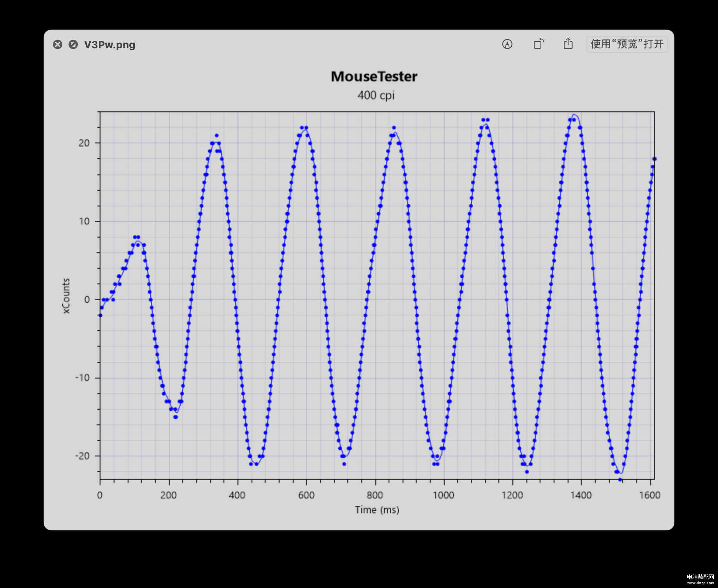Click the 1600 label on the x-axis
The width and height of the screenshot is (718, 588).
point(649,495)
